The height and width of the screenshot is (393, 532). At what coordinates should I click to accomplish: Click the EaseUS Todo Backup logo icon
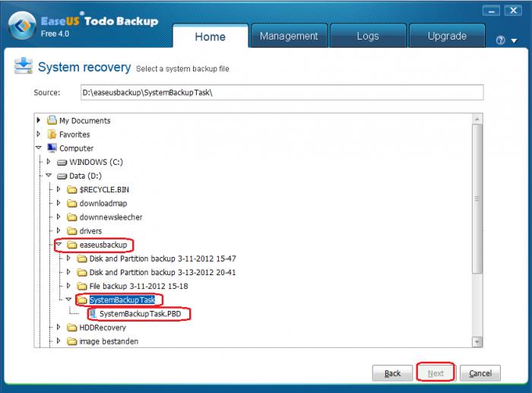(22, 25)
